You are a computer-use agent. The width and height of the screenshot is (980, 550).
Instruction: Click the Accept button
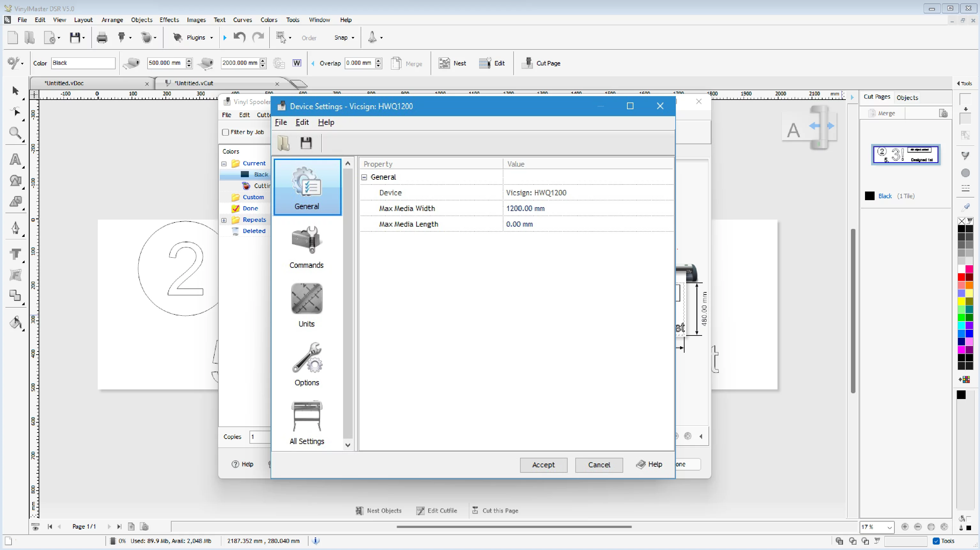543,465
